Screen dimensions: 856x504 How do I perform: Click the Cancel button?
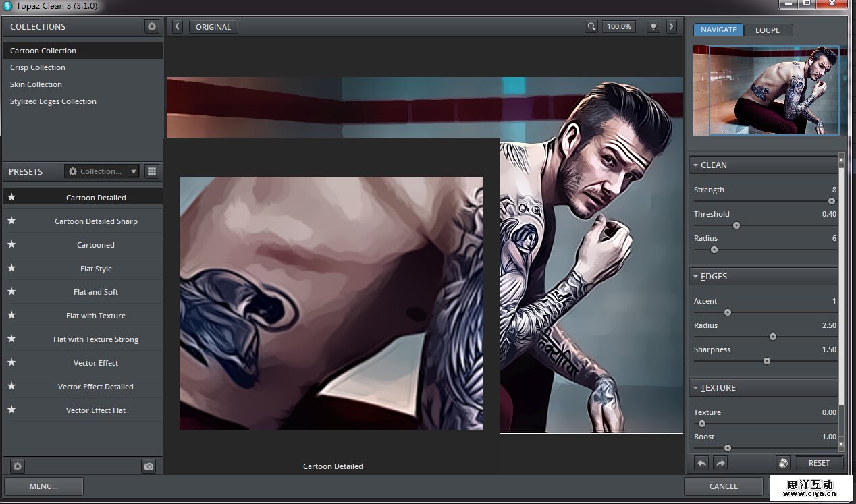(724, 486)
